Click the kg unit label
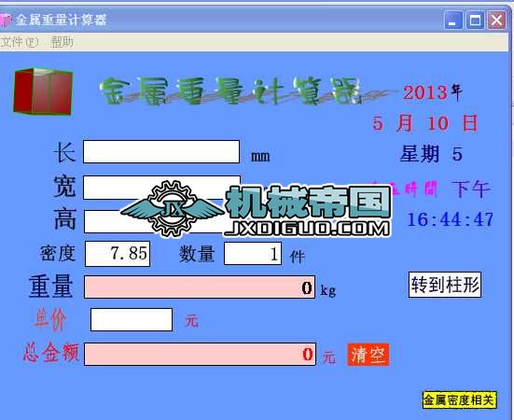The height and width of the screenshot is (420, 514). point(327,290)
